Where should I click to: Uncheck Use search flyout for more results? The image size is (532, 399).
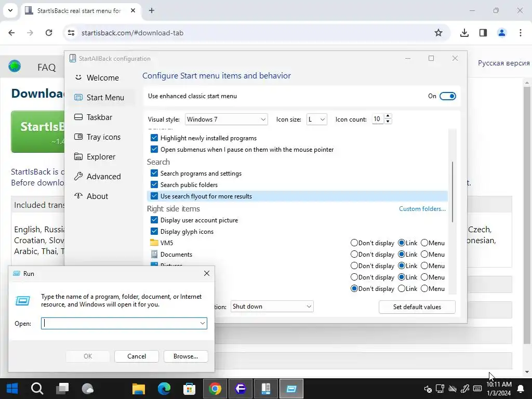point(154,196)
